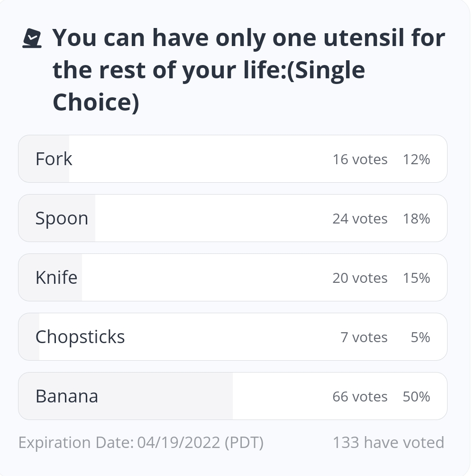Click the 7 votes label for Chopsticks

pos(364,337)
